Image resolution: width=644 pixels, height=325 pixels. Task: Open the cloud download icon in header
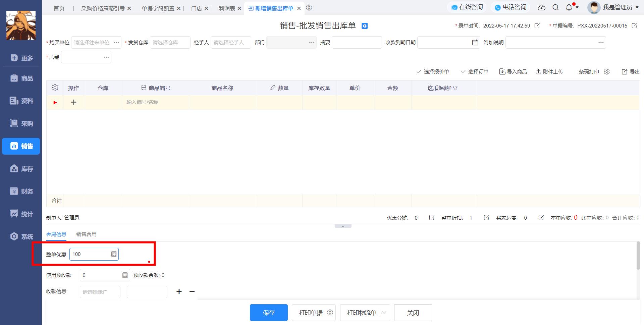click(541, 7)
